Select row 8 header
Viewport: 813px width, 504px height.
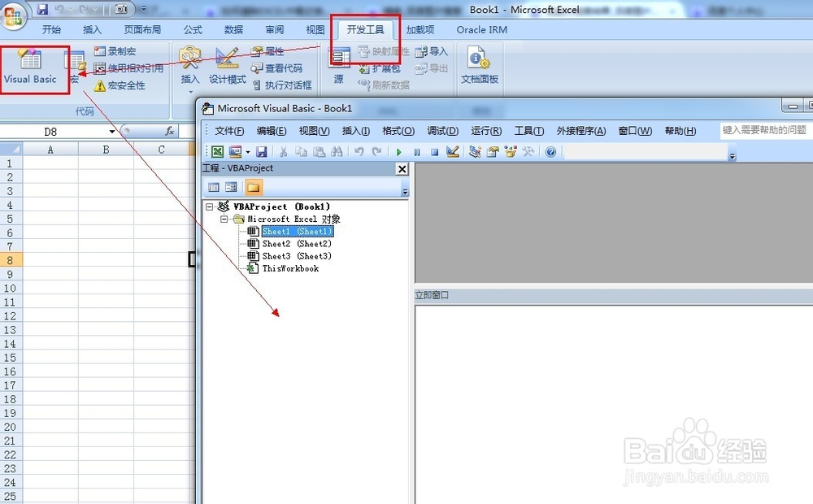[x=11, y=260]
